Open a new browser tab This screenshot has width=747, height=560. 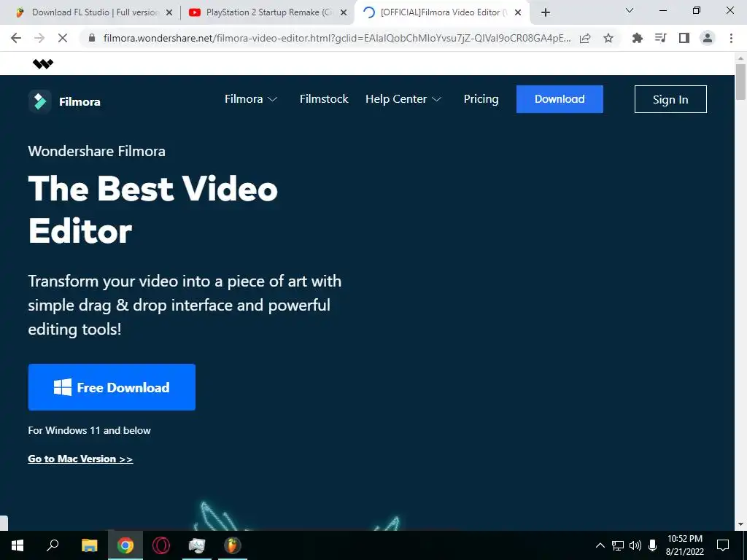[x=546, y=12]
